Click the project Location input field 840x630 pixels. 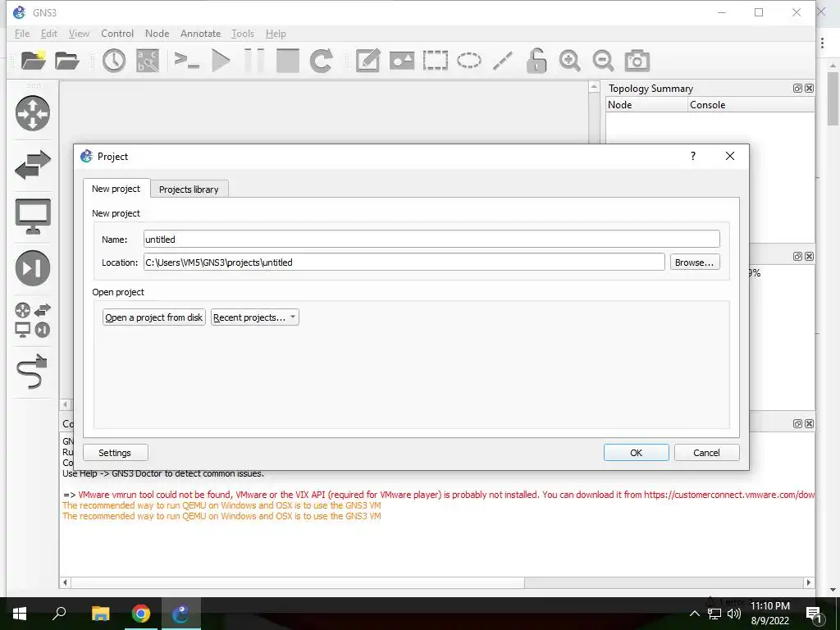coord(404,262)
